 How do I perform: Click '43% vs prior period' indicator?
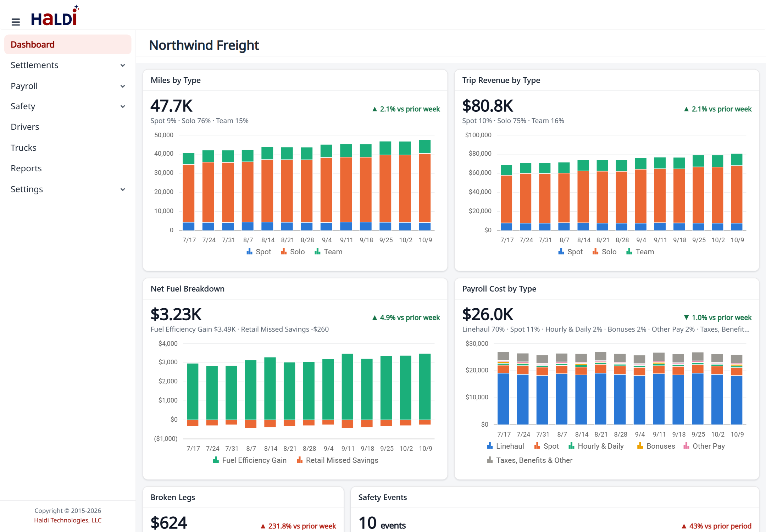pos(716,526)
